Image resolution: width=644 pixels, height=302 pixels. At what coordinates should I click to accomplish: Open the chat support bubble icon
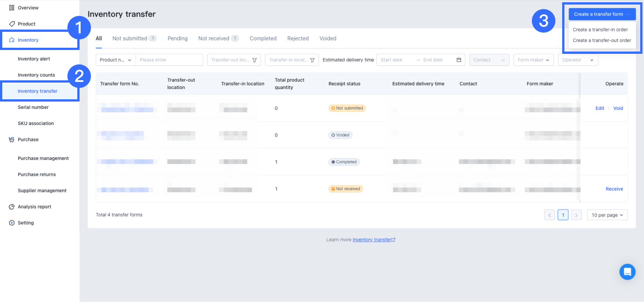coord(627,272)
